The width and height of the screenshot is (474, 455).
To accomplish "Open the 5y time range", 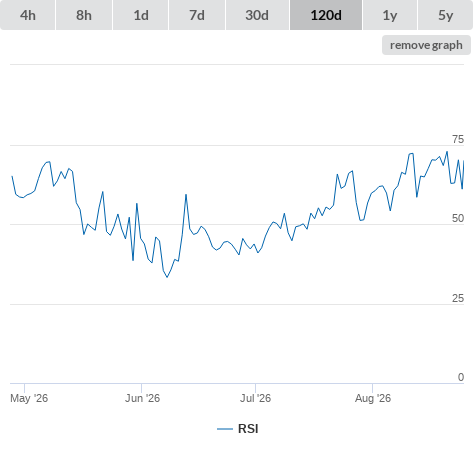I will [x=445, y=15].
